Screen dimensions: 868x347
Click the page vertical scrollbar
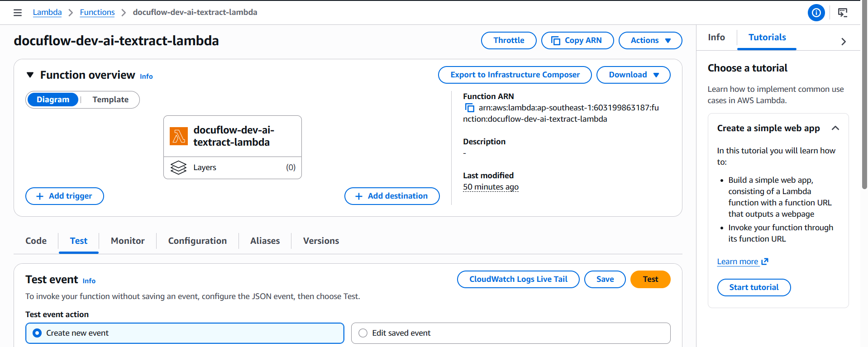click(864, 95)
